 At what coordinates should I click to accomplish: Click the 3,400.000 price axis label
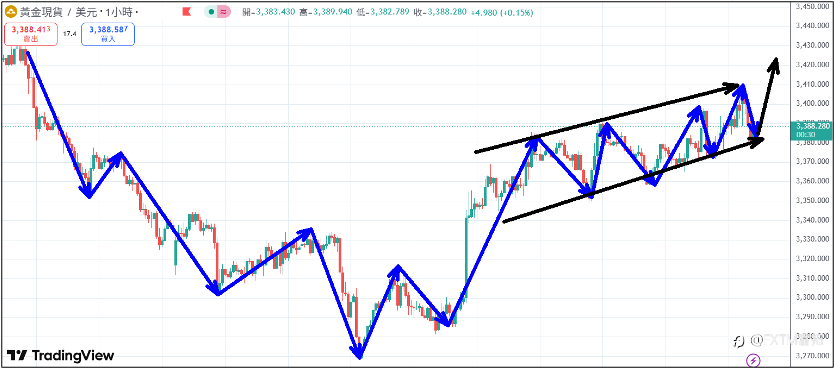(813, 103)
